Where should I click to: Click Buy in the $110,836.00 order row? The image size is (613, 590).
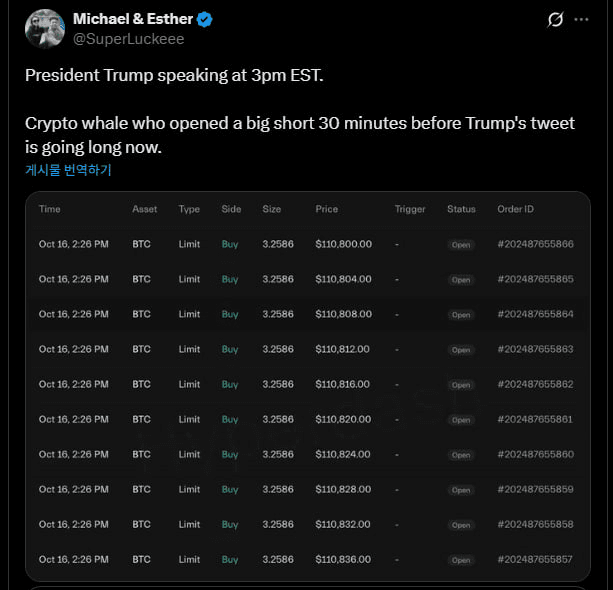230,559
